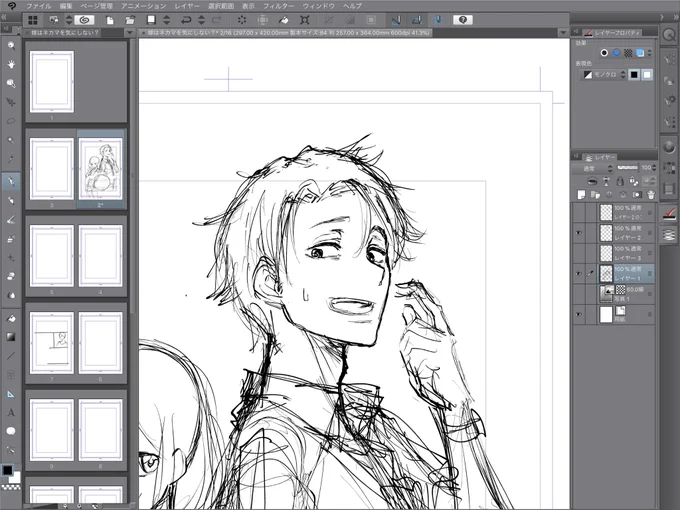Select the Frame border tool
680x510 pixels.
pos(11,375)
